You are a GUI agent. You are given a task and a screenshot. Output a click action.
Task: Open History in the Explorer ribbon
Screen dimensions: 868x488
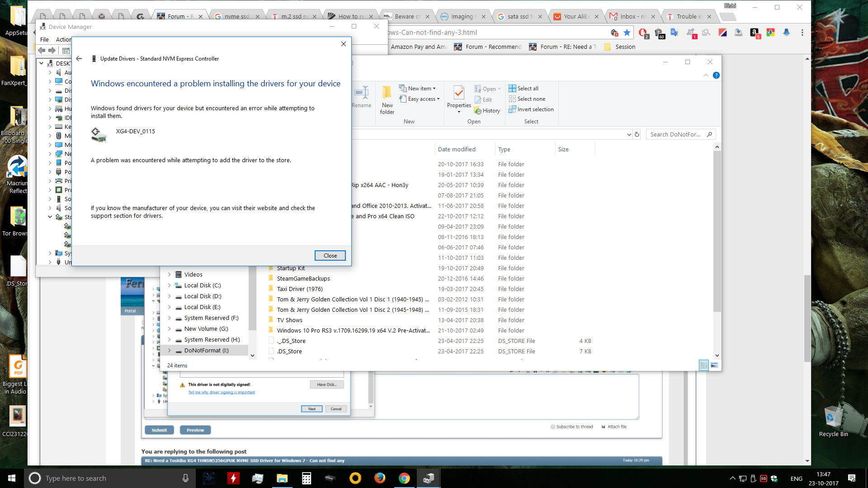487,111
